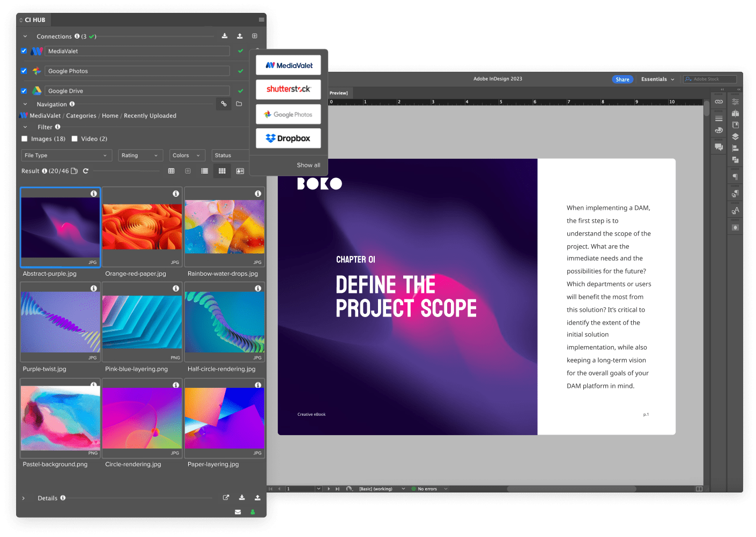Open the Links panel in InDesign dock
The image size is (756, 537).
pyautogui.click(x=718, y=101)
